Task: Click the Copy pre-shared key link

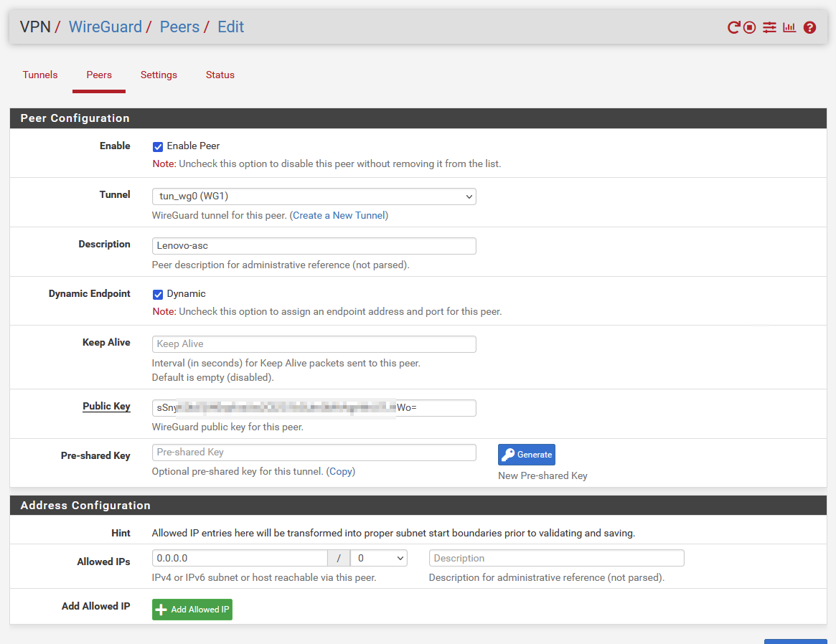Action: (x=341, y=472)
